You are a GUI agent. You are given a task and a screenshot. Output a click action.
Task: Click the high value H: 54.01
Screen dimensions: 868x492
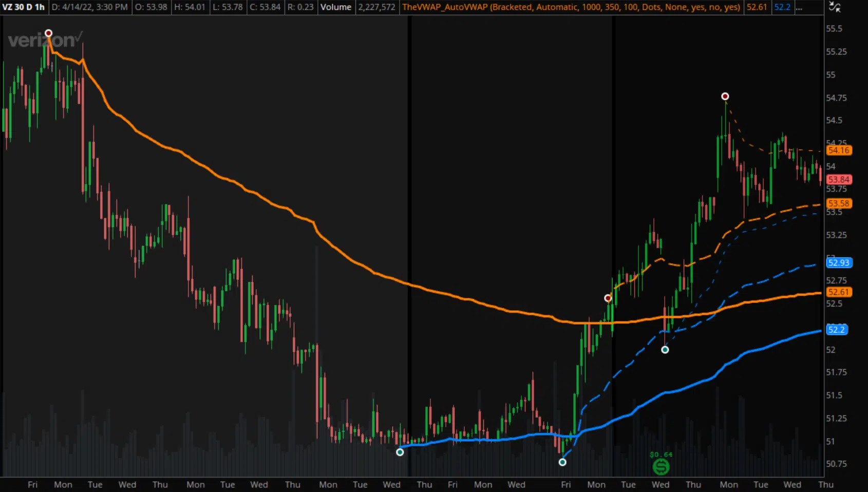[190, 7]
